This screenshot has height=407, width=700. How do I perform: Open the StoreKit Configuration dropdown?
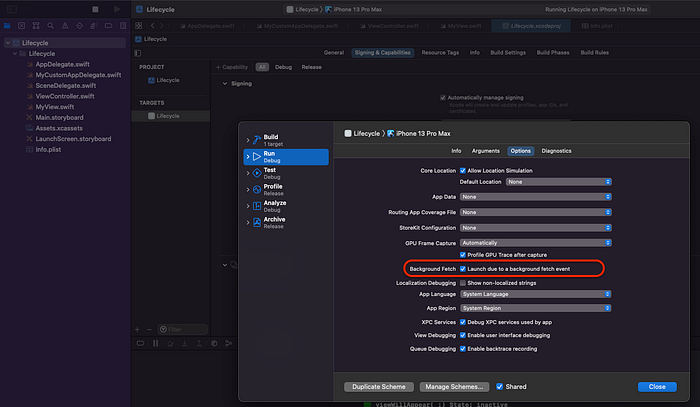click(536, 228)
